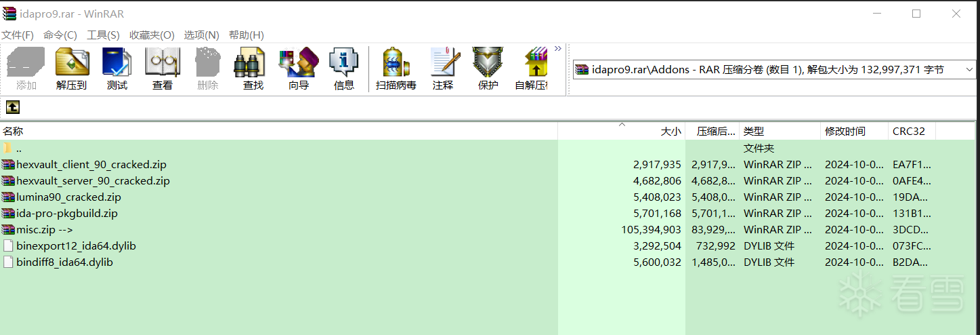Open the 文件(F) menu

tap(18, 35)
